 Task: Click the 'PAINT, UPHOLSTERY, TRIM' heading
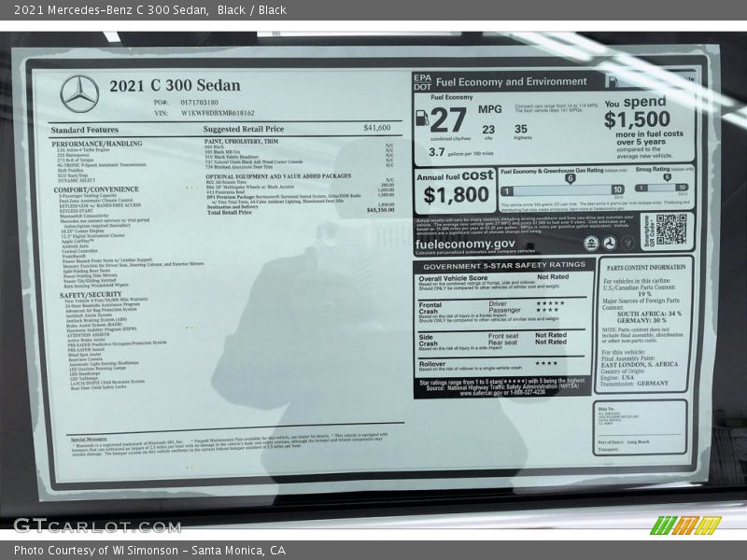click(x=241, y=142)
